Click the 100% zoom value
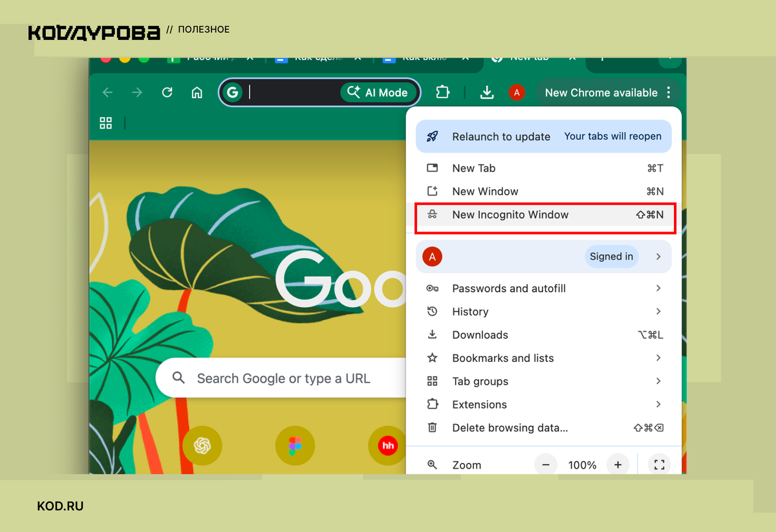The width and height of the screenshot is (776, 532). pos(582,465)
